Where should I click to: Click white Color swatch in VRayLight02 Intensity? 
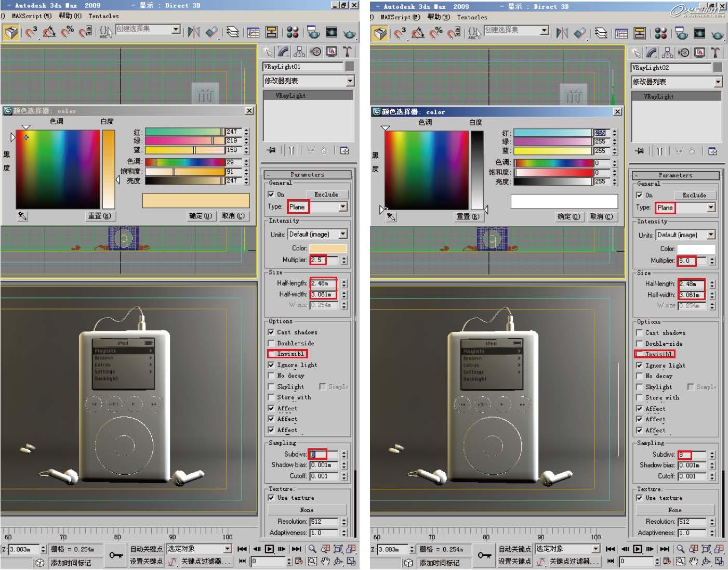(696, 249)
